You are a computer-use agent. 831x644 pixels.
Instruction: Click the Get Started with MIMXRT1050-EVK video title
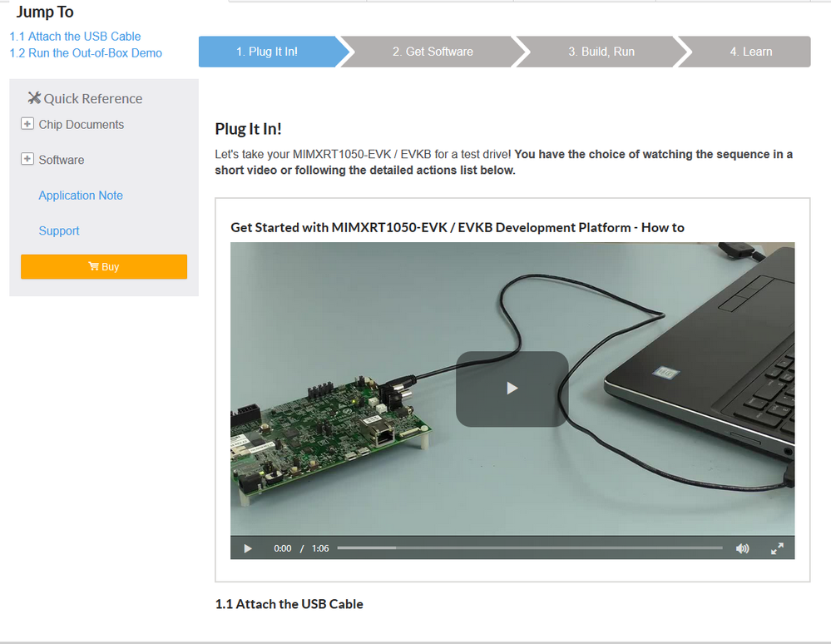pyautogui.click(x=458, y=228)
